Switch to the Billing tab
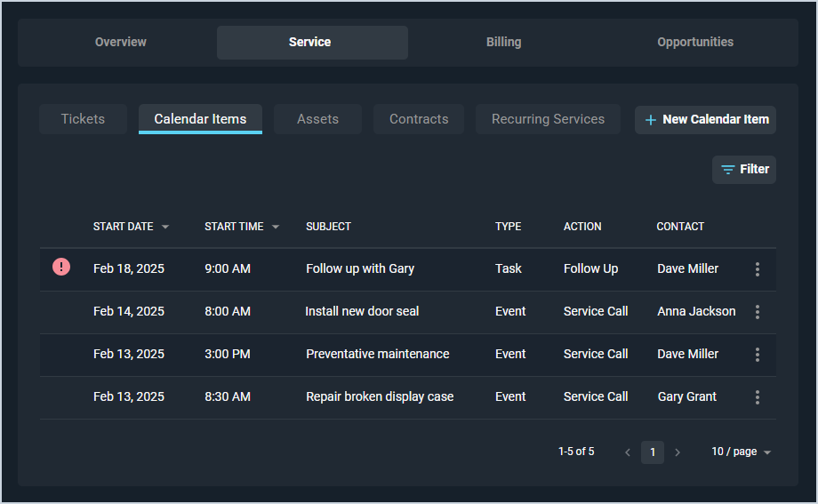818x504 pixels. click(x=503, y=43)
